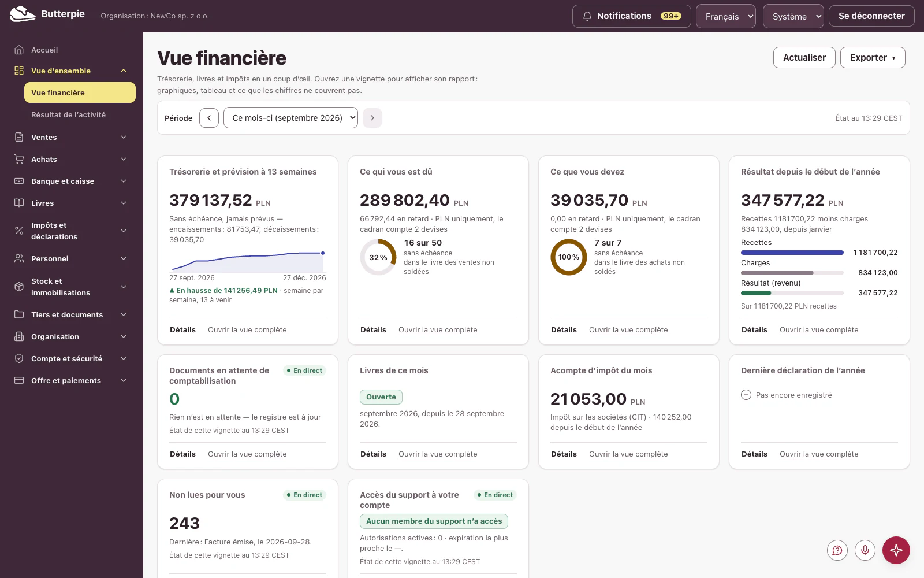924x578 pixels.
Task: Go to next period with right arrow
Action: (372, 118)
